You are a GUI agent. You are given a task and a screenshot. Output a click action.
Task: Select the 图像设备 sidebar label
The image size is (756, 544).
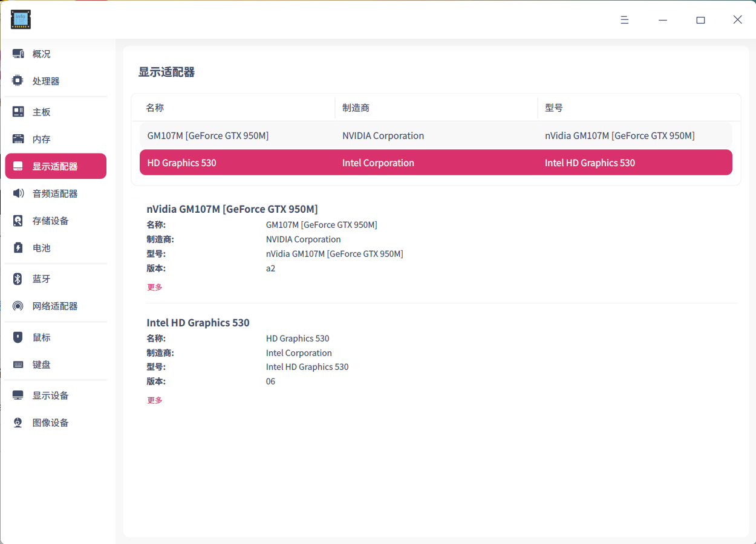point(51,423)
